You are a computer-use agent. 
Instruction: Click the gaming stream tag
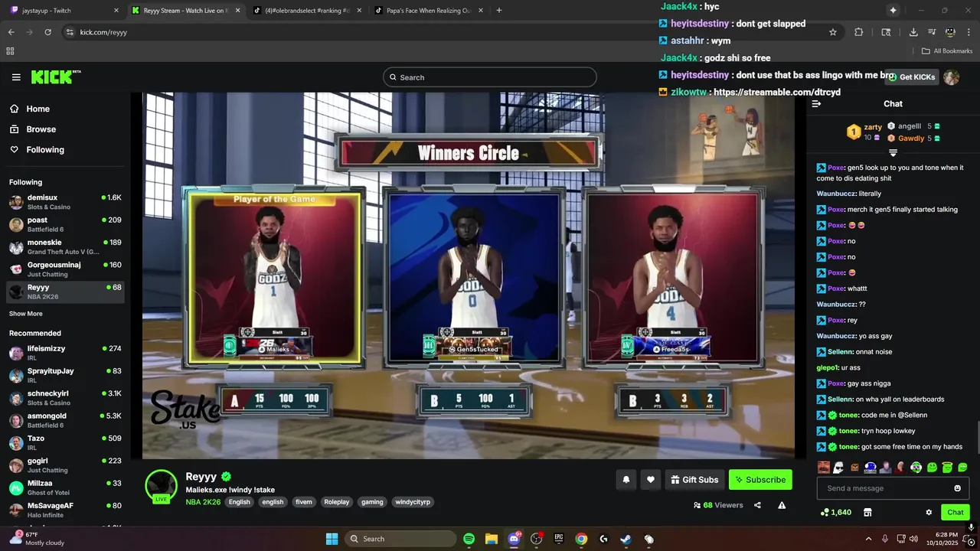click(x=372, y=502)
